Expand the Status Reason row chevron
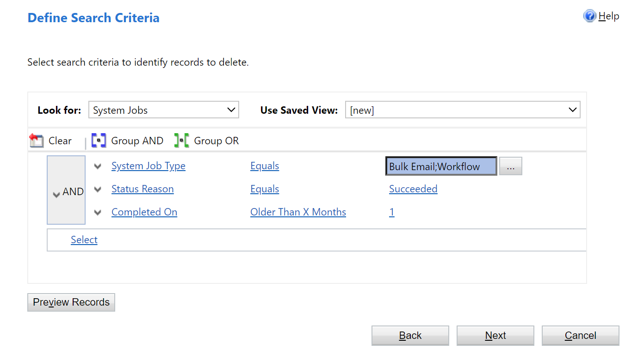This screenshot has height=350, width=644. [98, 189]
